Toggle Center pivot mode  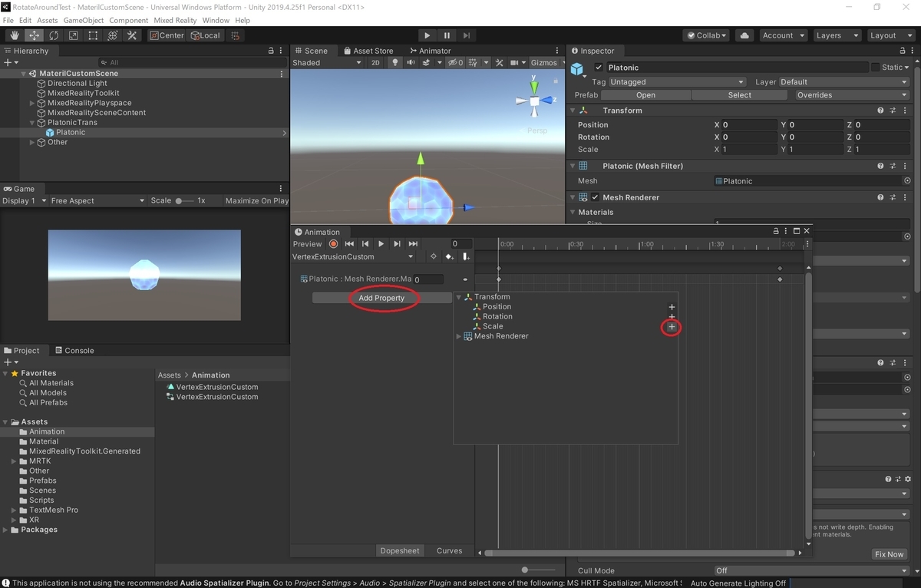(167, 35)
